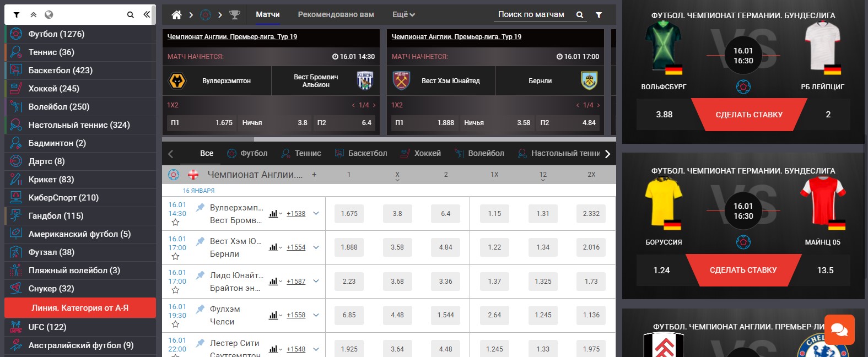The image size is (868, 357).
Task: Open match filter funnel beside search
Action: (x=599, y=15)
